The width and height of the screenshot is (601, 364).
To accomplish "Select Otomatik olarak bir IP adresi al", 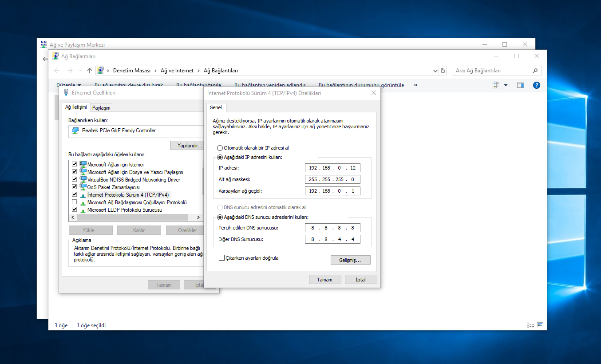I will (220, 148).
